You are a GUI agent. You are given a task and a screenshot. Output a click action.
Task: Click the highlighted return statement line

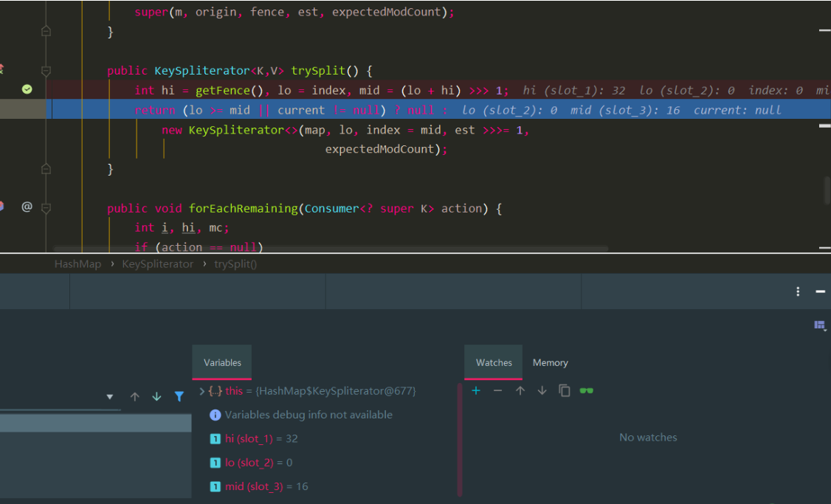click(x=438, y=110)
